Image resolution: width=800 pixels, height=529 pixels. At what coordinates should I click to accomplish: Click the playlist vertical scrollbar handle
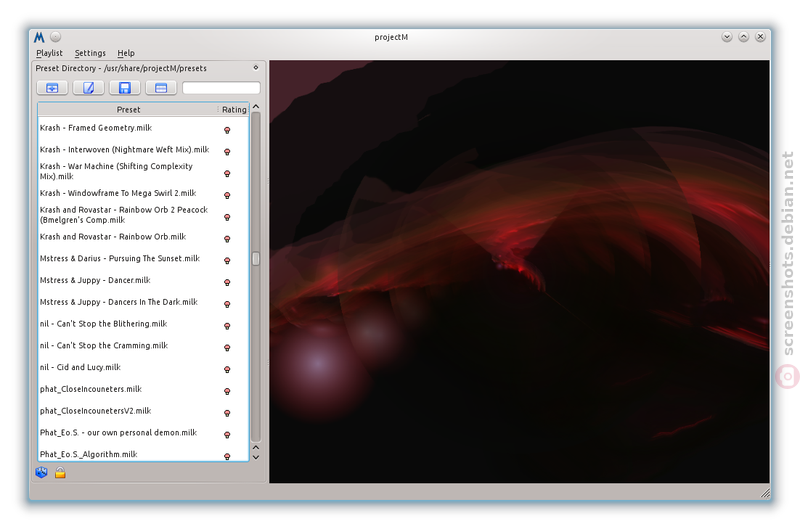point(256,259)
